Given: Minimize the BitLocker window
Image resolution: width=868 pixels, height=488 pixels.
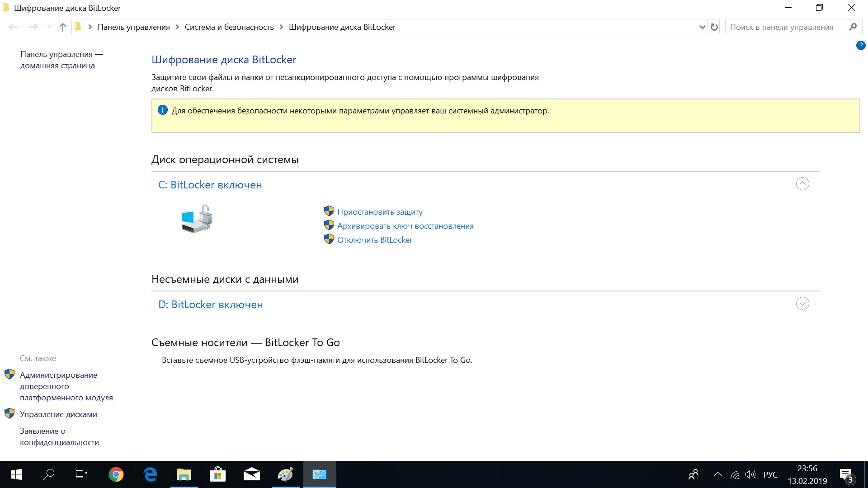Looking at the screenshot, I should pyautogui.click(x=788, y=8).
